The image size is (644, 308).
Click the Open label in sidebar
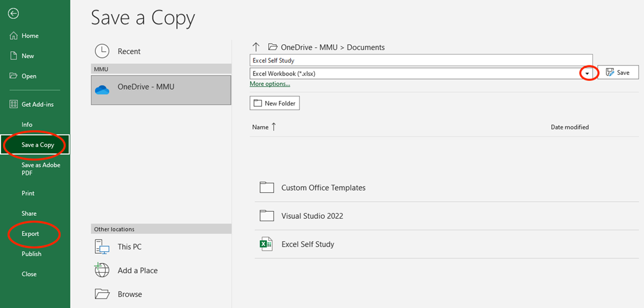(x=29, y=76)
